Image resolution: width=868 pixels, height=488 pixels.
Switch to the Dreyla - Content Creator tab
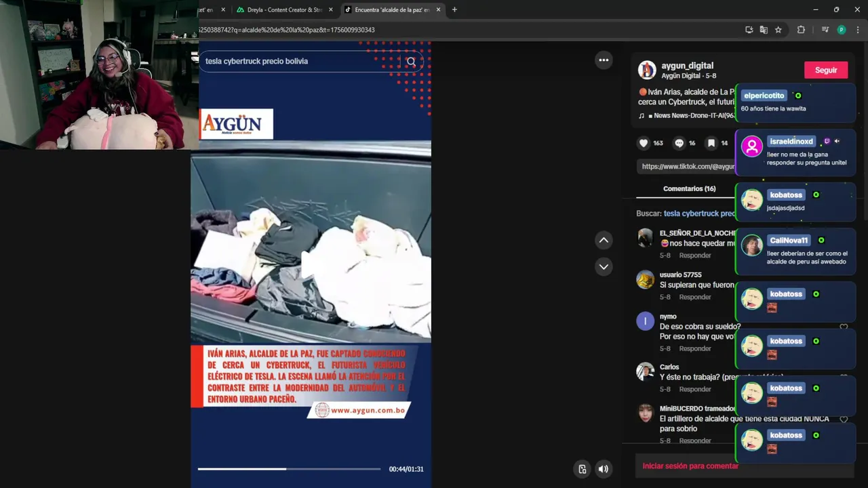284,9
